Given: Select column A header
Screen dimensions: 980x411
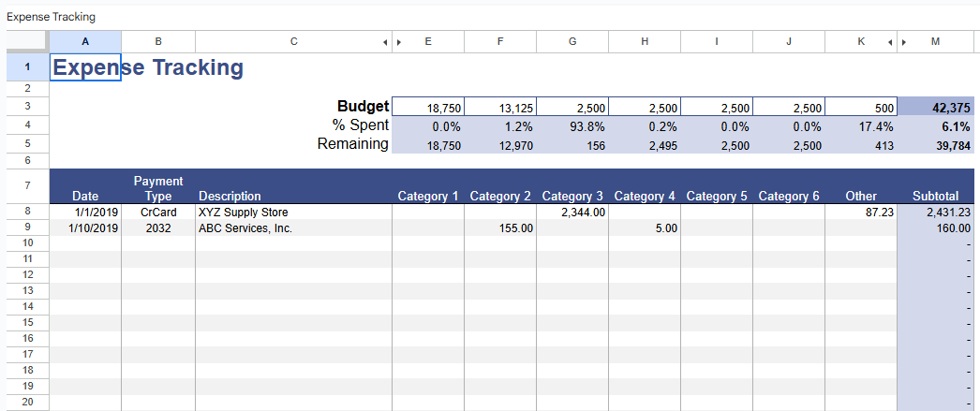Looking at the screenshot, I should (85, 41).
